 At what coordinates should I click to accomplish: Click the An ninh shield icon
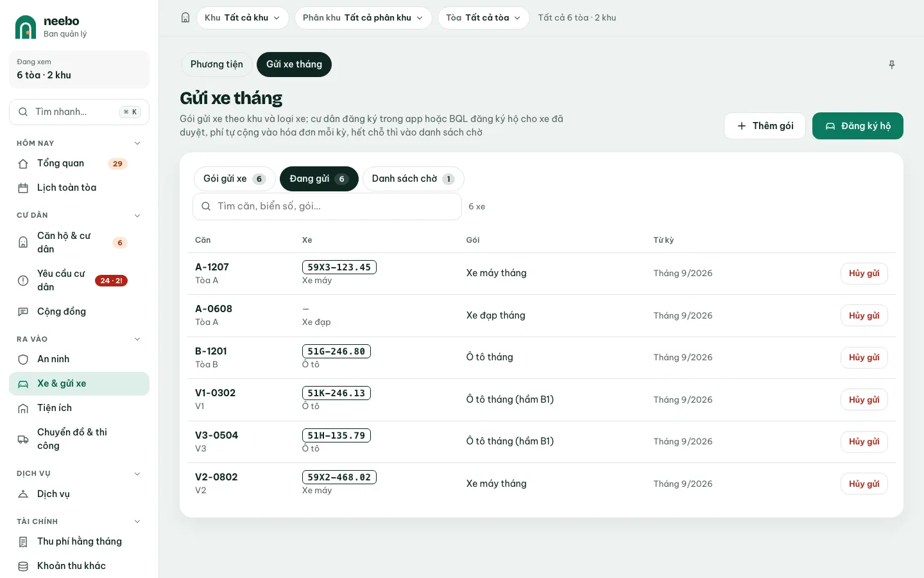(23, 360)
